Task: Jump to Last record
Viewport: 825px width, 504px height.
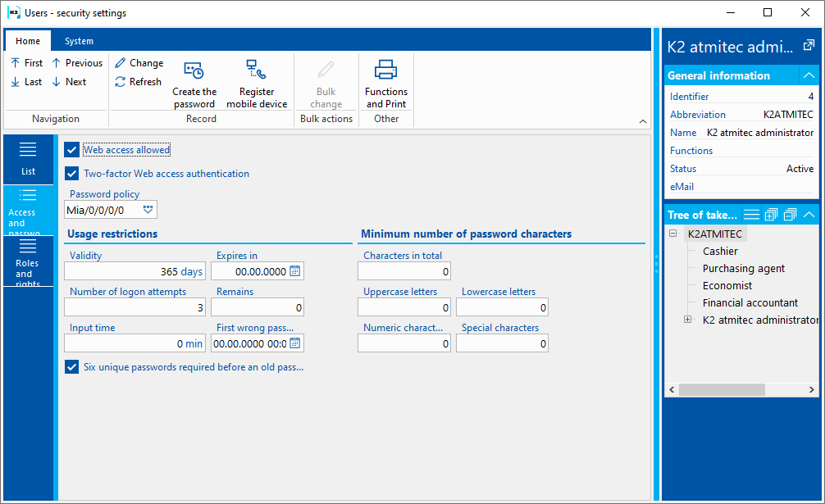Action: click(x=26, y=82)
